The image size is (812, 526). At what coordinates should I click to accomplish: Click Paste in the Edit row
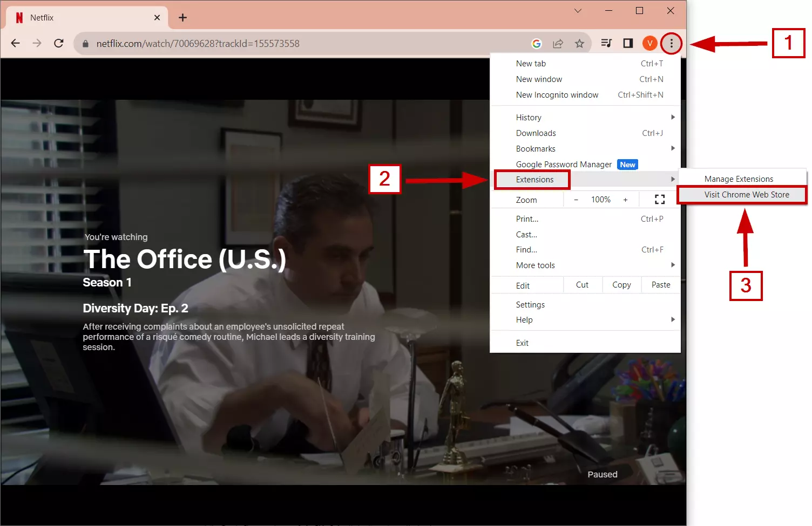pos(661,285)
